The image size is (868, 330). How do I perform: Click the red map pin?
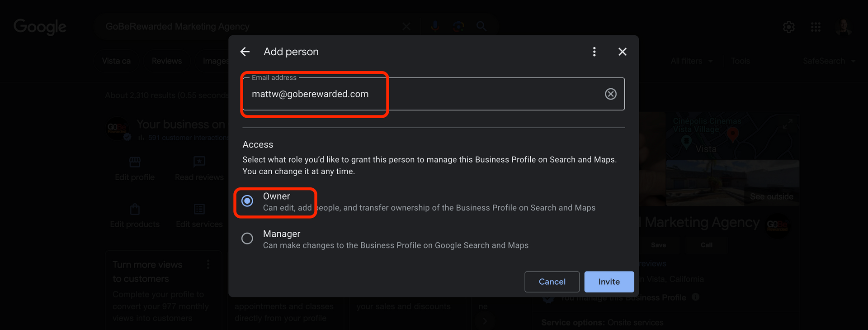[x=733, y=134]
